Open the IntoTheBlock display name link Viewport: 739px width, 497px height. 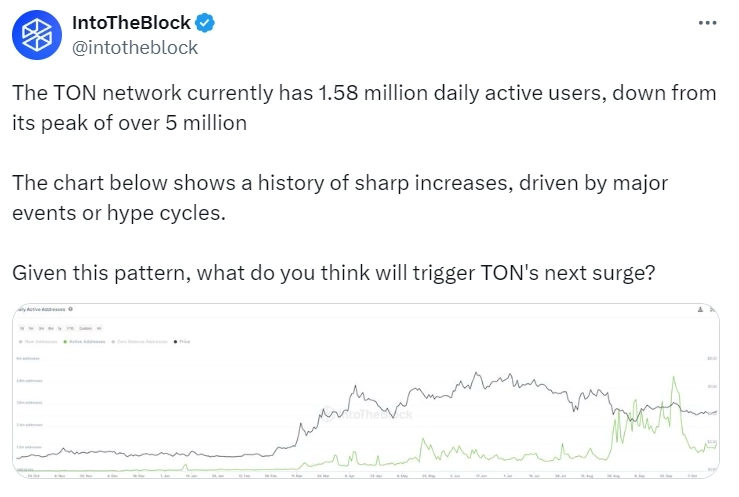[130, 22]
